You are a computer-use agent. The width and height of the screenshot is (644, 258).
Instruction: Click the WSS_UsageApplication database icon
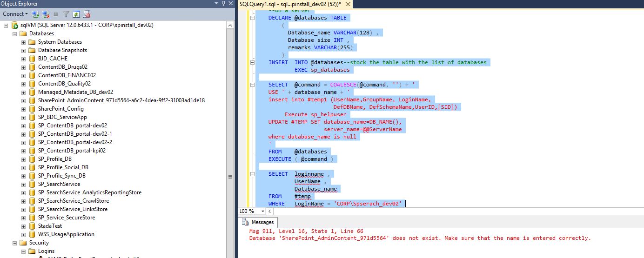coord(32,234)
